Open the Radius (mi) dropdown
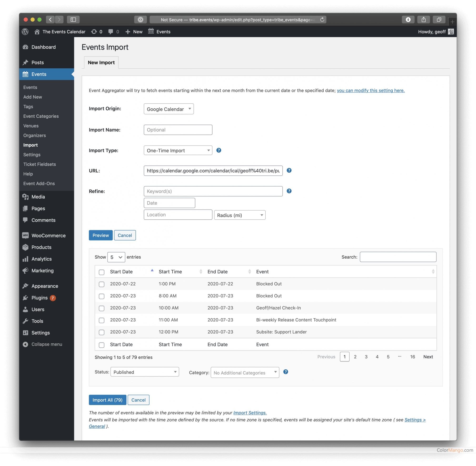Screen dimensions: 476x466 239,215
